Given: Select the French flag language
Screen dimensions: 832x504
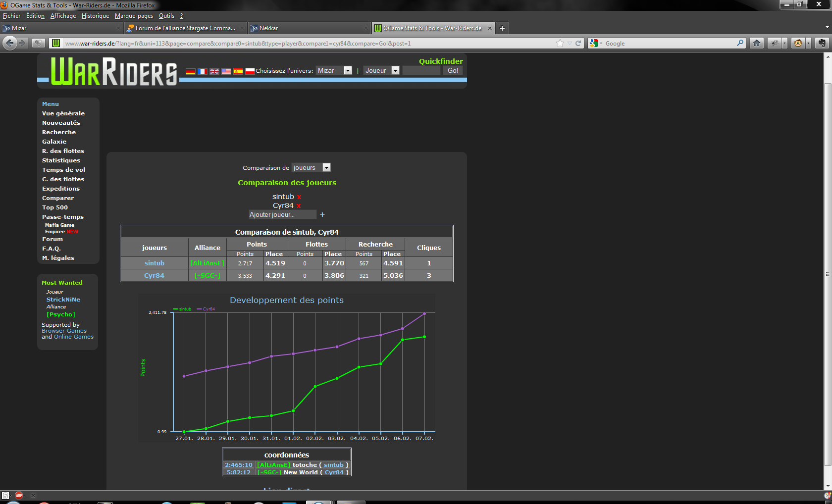Looking at the screenshot, I should point(203,71).
